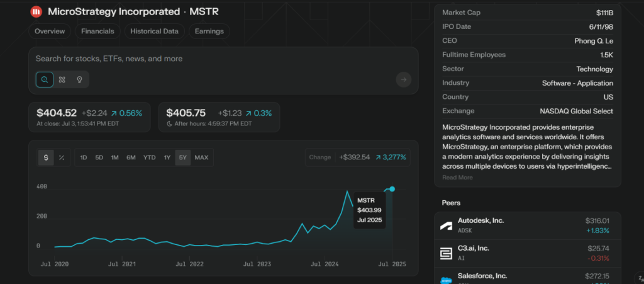Expand company description with Read More

tap(457, 178)
